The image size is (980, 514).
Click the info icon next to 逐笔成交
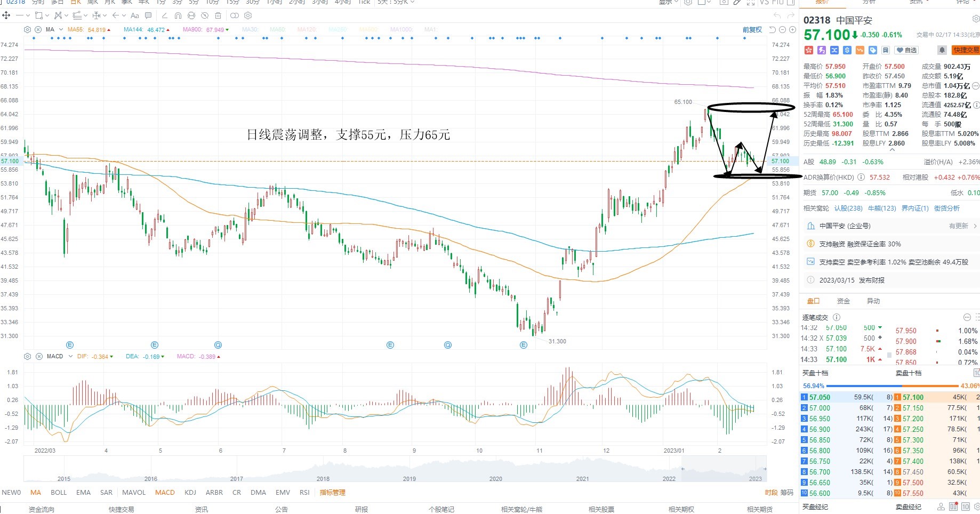click(837, 317)
